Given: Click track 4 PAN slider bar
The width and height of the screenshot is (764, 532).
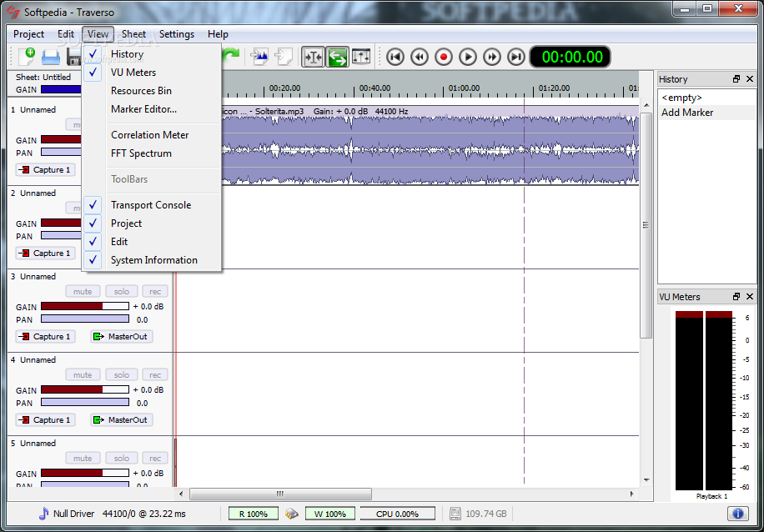Looking at the screenshot, I should click(85, 403).
